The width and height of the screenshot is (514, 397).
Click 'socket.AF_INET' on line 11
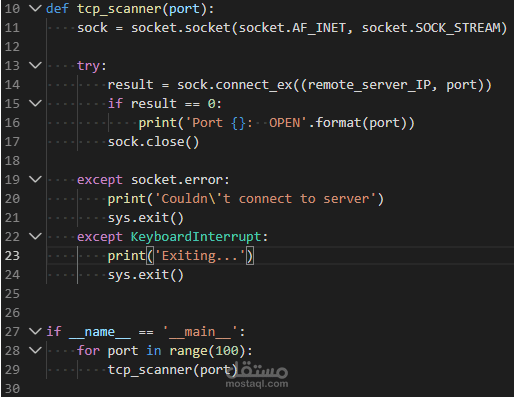292,28
